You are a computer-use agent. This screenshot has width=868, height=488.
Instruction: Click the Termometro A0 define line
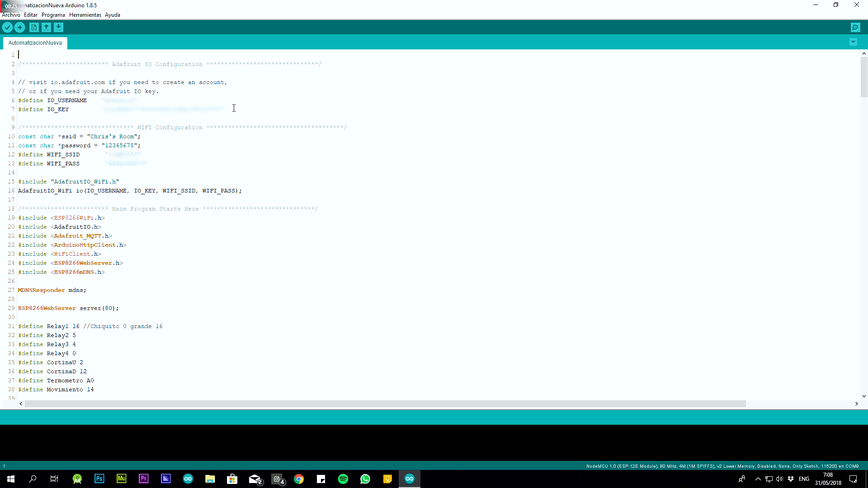56,380
